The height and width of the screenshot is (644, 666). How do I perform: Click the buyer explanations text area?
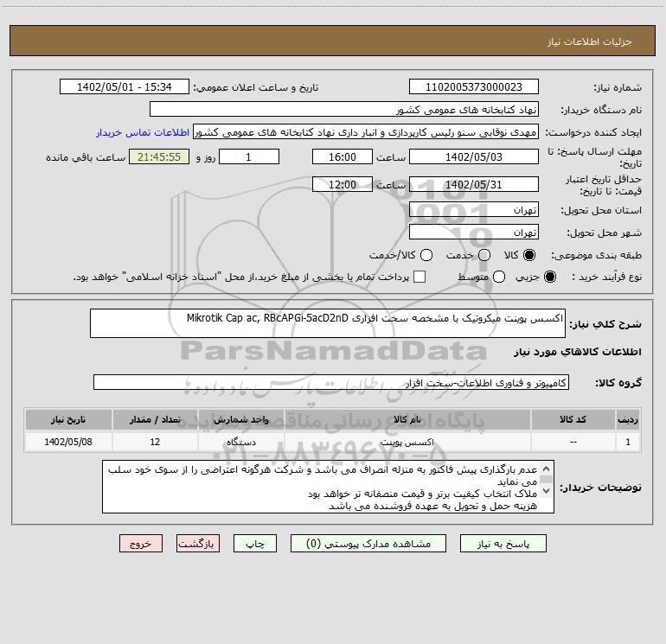coord(328,487)
